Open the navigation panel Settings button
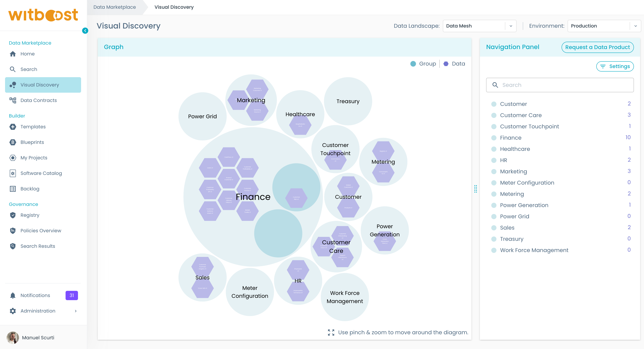The height and width of the screenshot is (349, 644). point(615,66)
